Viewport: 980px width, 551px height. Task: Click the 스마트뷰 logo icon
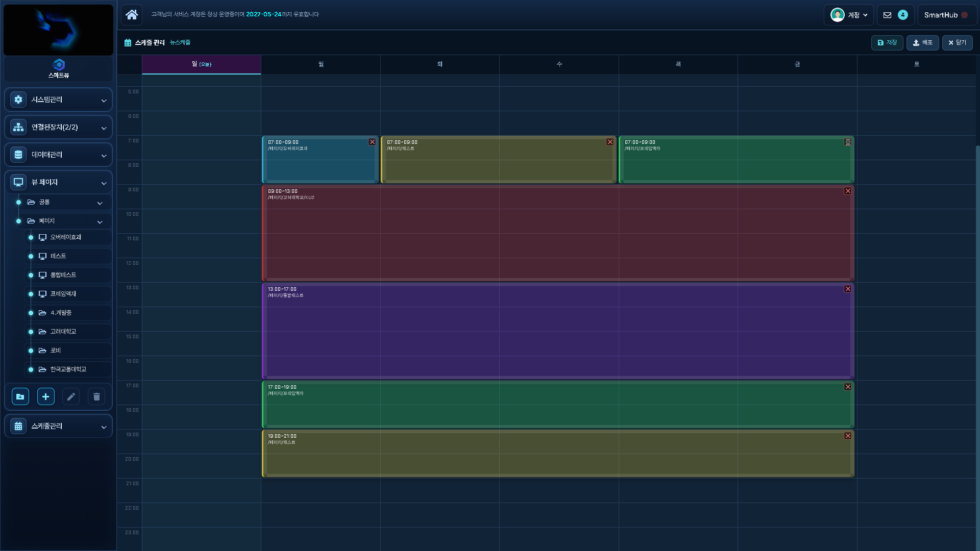[59, 65]
